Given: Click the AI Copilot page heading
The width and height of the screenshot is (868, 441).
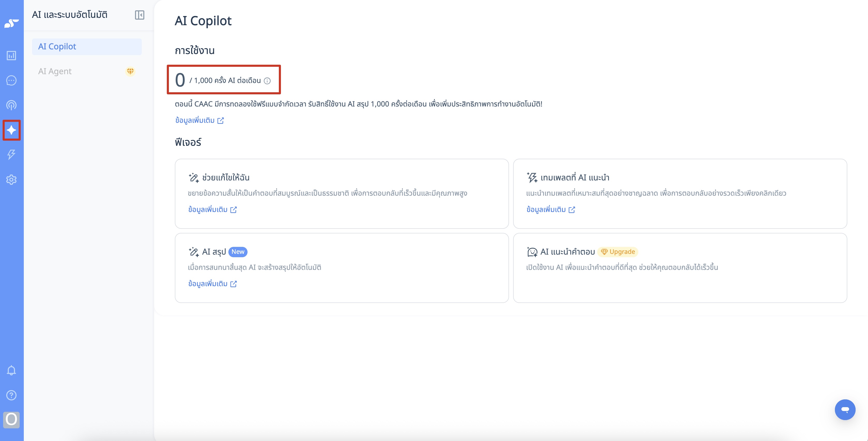Looking at the screenshot, I should tap(203, 21).
